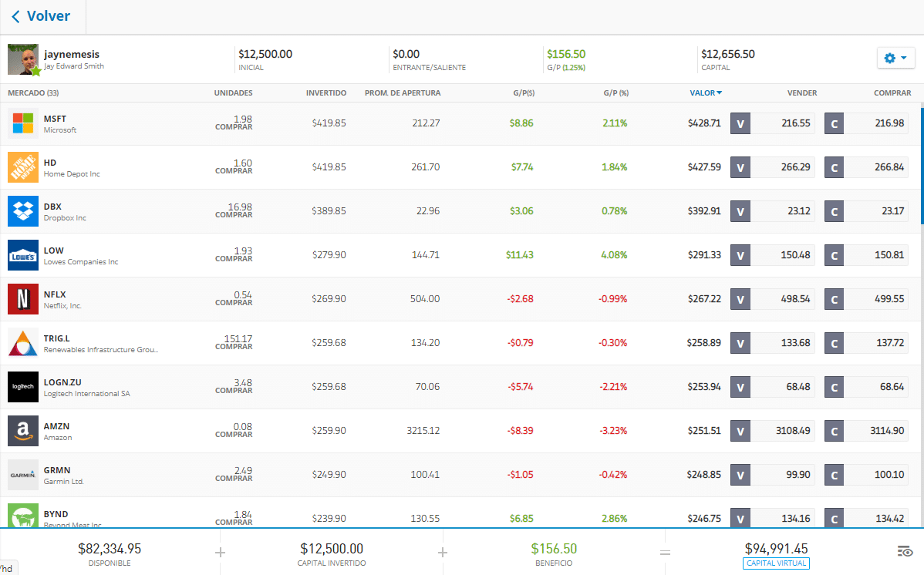Sort by G/P($) column header
Viewport: 924px width, 575px height.
pyautogui.click(x=524, y=93)
